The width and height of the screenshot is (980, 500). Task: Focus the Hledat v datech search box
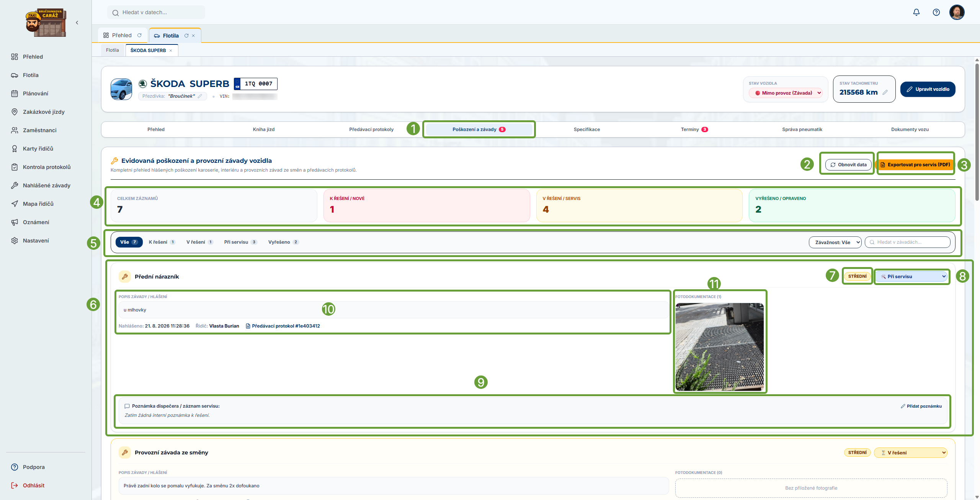[x=156, y=12]
